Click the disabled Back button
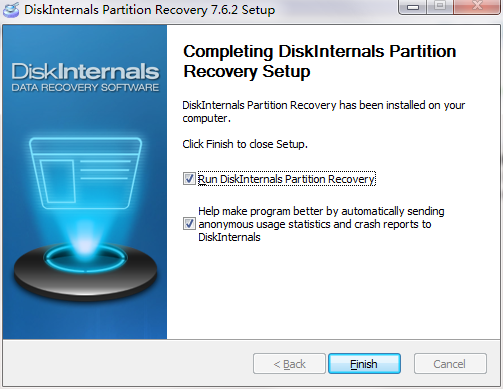Viewport: 503px width, 389px height. click(x=289, y=364)
